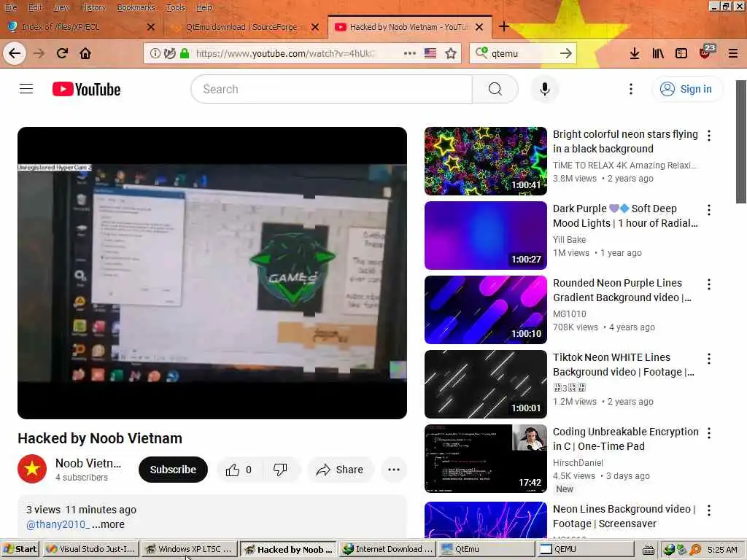Image resolution: width=747 pixels, height=560 pixels.
Task: Open the Edit menu
Action: point(35,7)
